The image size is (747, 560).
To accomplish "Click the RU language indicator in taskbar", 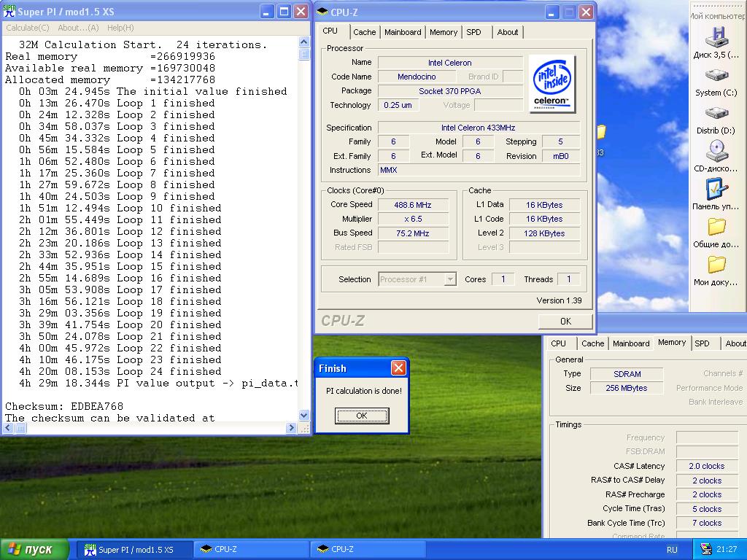I will [672, 550].
